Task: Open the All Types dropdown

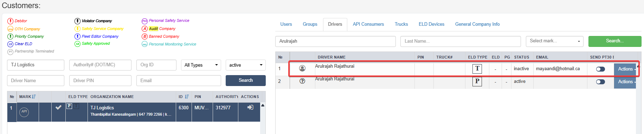Action: 201,65
